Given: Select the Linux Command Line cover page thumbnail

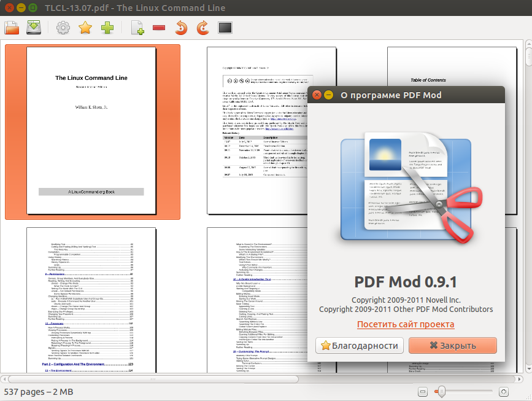Looking at the screenshot, I should 91,132.
